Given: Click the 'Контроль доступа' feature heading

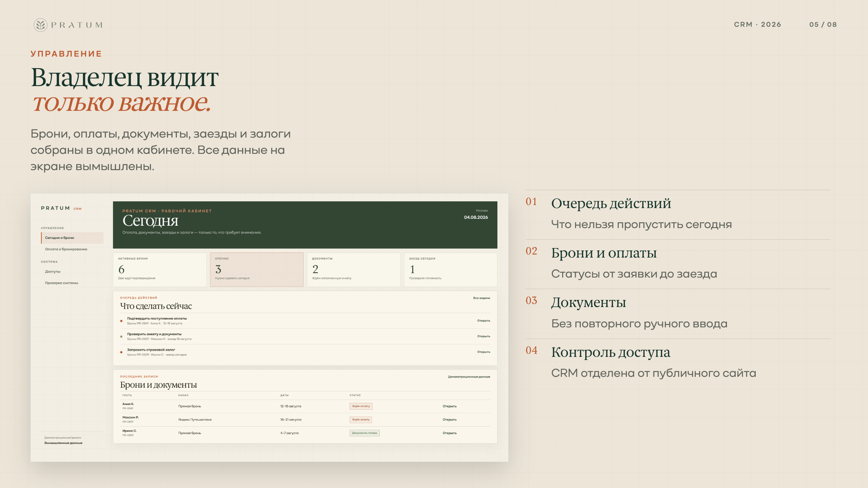Looking at the screenshot, I should tap(611, 352).
